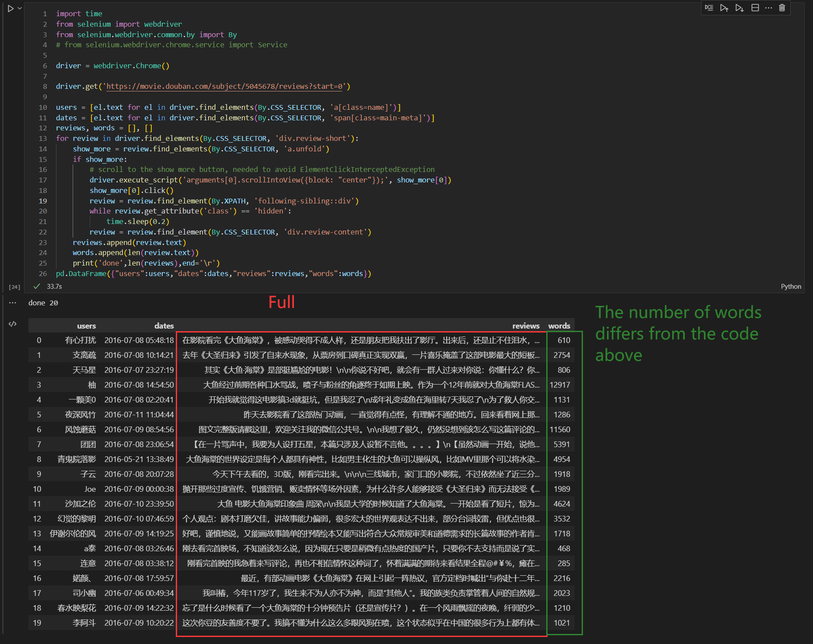Screen dimensions: 813x644
Task: Open cell toolbar More Actions ellipsis
Action: pos(768,8)
